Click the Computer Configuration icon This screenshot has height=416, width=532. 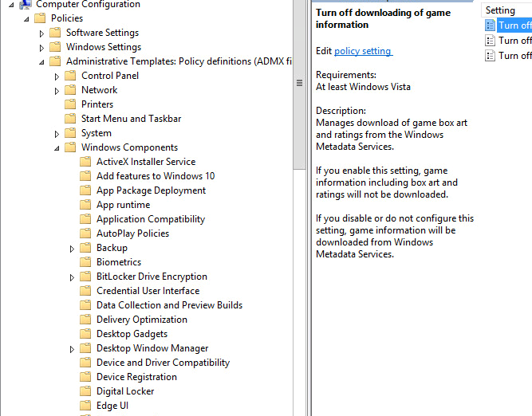tap(25, 4)
